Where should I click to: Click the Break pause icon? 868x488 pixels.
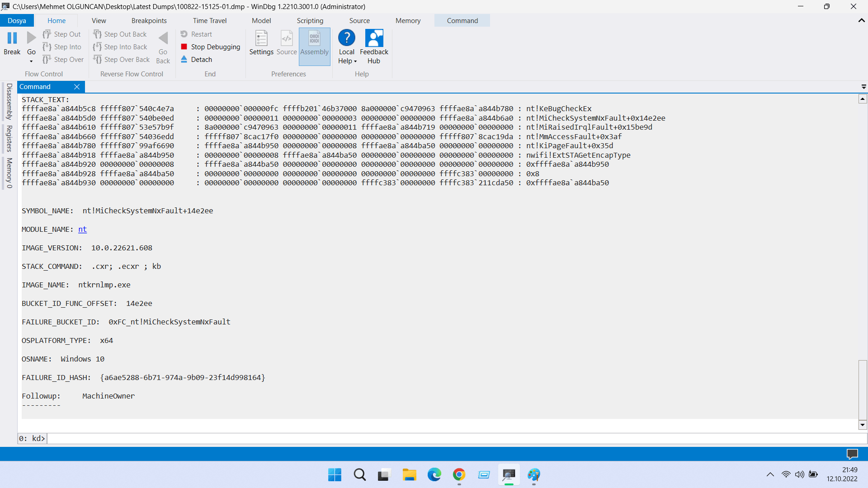point(12,38)
